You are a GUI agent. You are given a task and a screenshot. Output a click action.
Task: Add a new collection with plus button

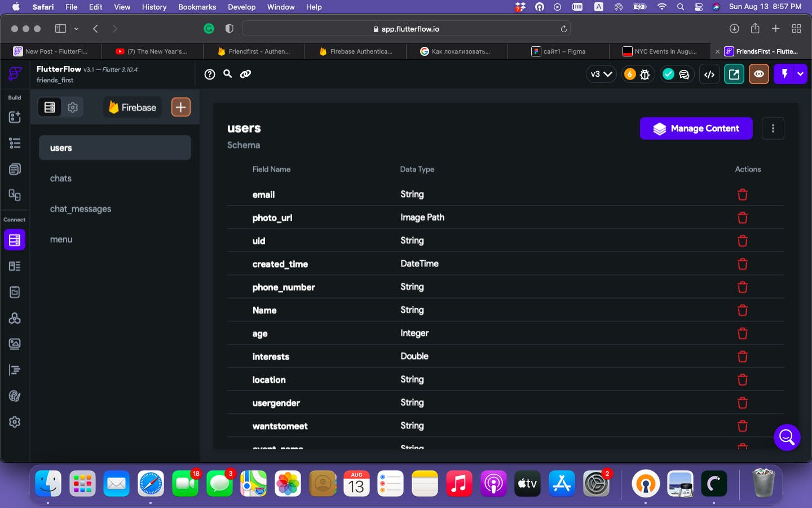pyautogui.click(x=181, y=107)
